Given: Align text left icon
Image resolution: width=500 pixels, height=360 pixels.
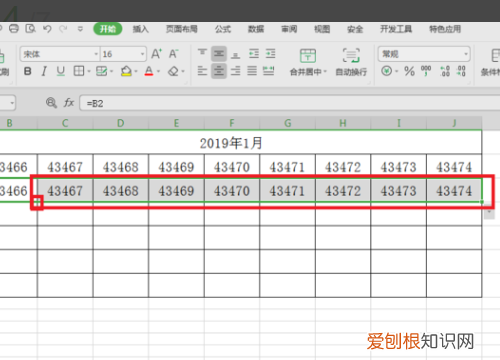Looking at the screenshot, I should pyautogui.click(x=202, y=71).
